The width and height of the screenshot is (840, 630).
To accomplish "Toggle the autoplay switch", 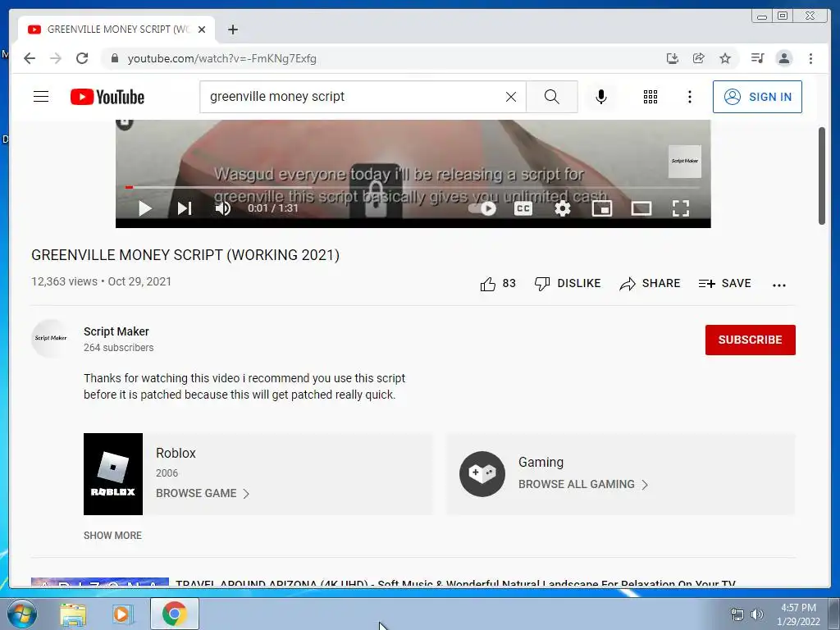I will click(x=482, y=208).
